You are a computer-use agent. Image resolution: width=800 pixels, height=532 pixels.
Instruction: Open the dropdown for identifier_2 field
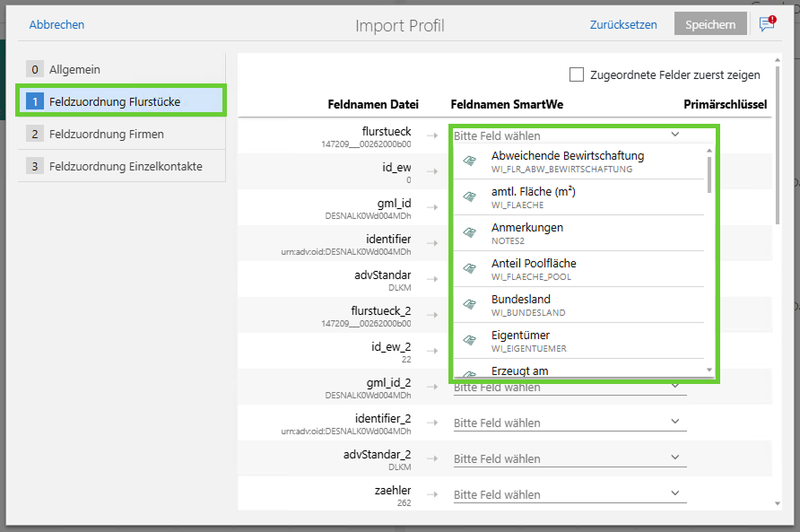674,423
